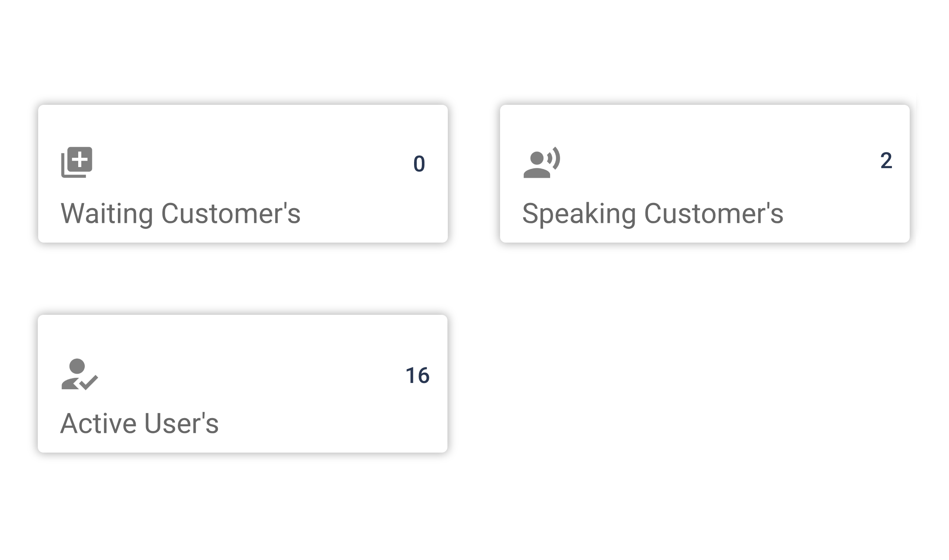Viewport: 949px width, 560px height.
Task: Open the Waiting Customer's label
Action: [x=180, y=214]
